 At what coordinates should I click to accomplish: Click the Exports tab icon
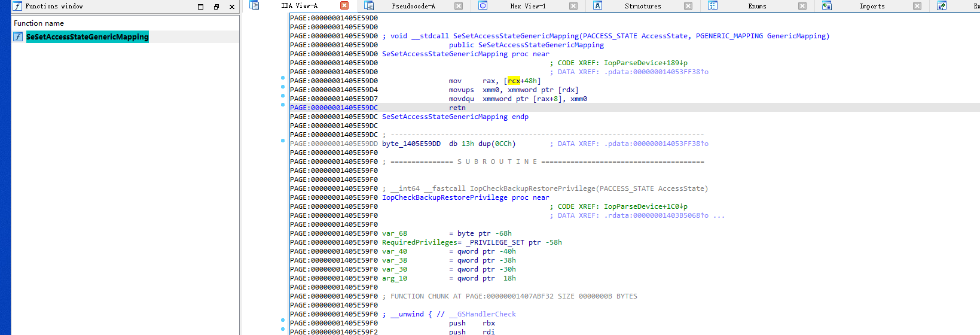pos(942,5)
